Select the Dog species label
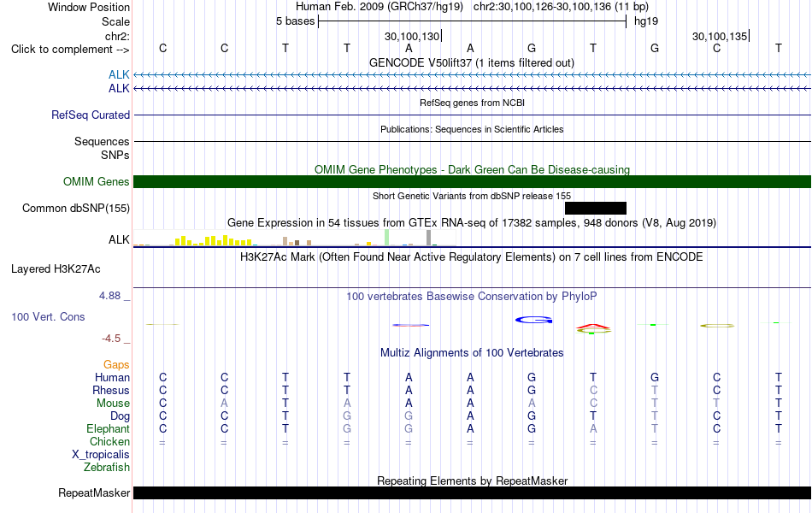 (120, 416)
